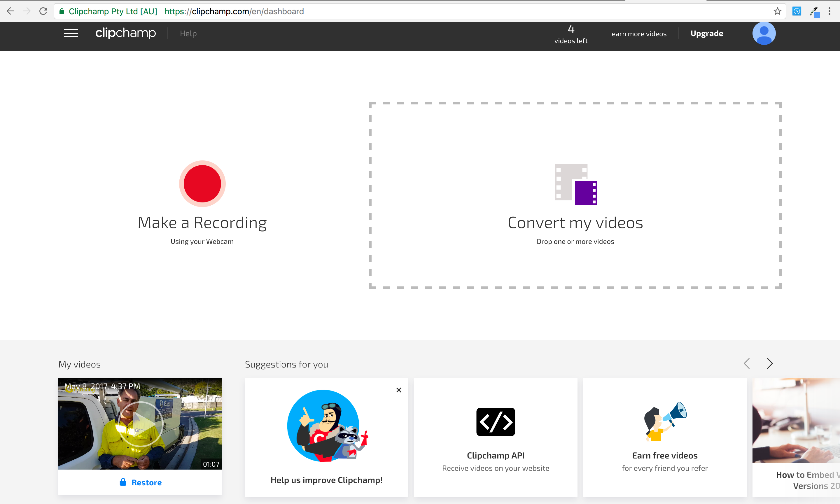Click the May 8, 2017, 4:37 PM timestamp
The width and height of the screenshot is (840, 504).
click(x=102, y=386)
